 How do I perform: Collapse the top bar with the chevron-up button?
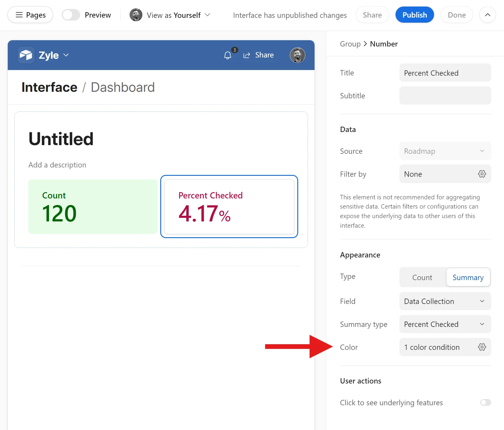(488, 15)
